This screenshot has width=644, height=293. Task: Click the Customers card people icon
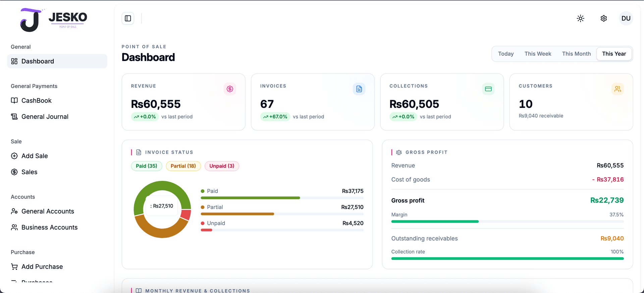tap(618, 89)
